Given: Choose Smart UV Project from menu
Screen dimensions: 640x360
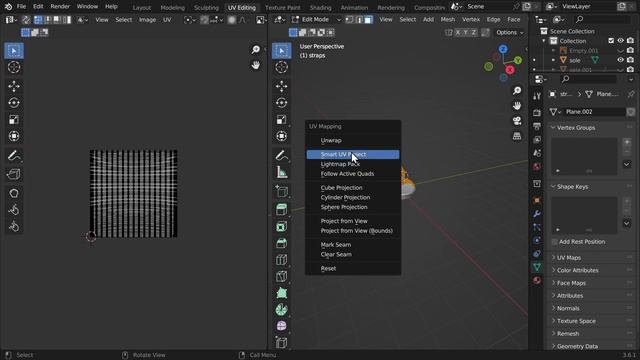Looking at the screenshot, I should pyautogui.click(x=353, y=154).
